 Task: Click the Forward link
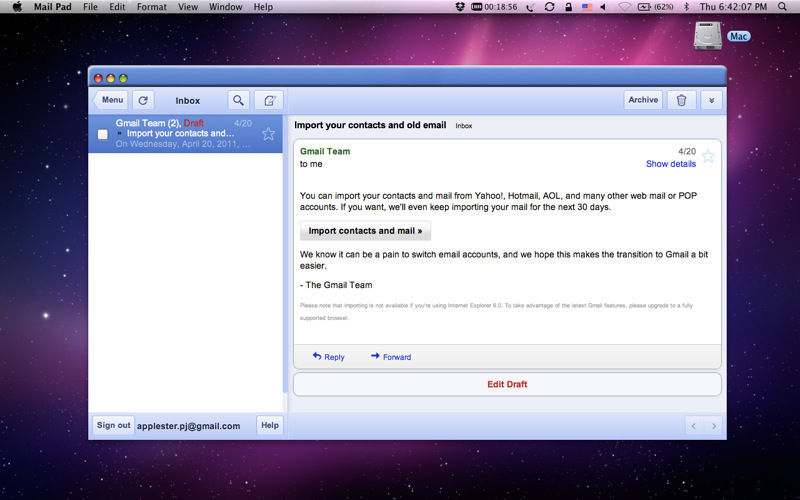point(391,357)
